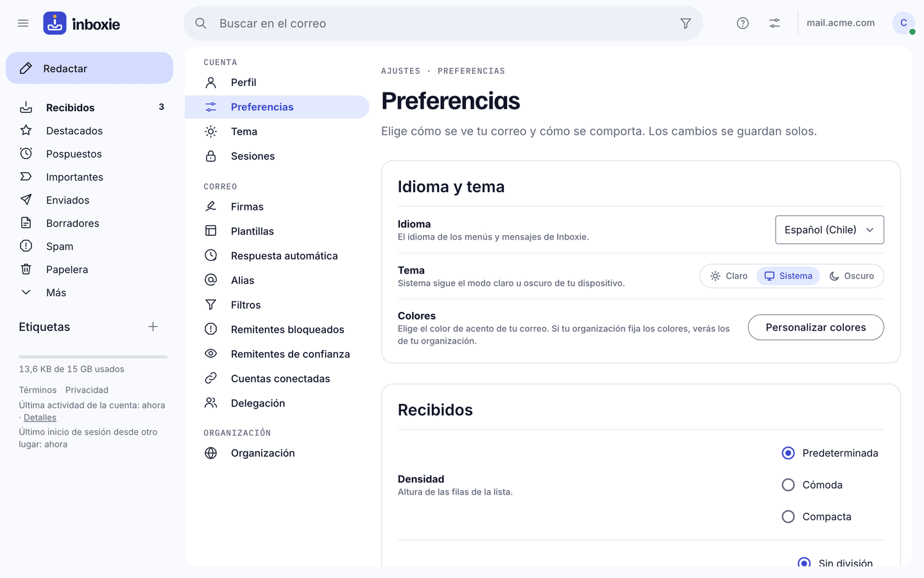924x578 pixels.
Task: Open Tema settings section
Action: [x=277, y=132]
